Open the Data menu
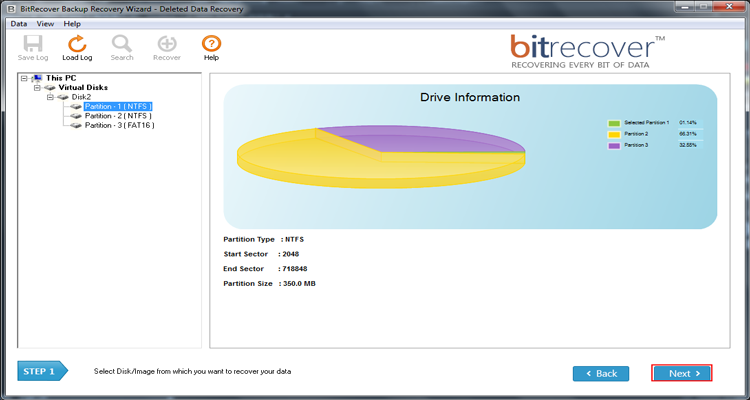750x400 pixels. pos(19,23)
